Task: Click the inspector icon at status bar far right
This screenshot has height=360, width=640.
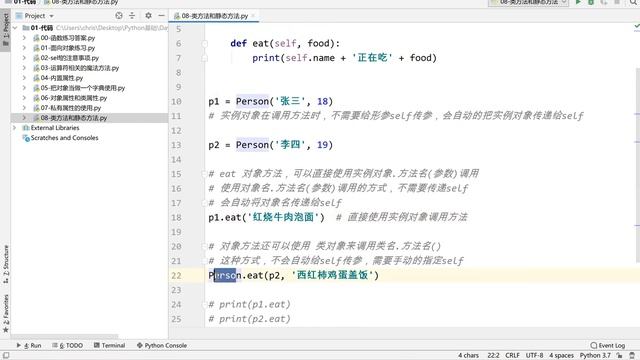Action: click(x=632, y=356)
